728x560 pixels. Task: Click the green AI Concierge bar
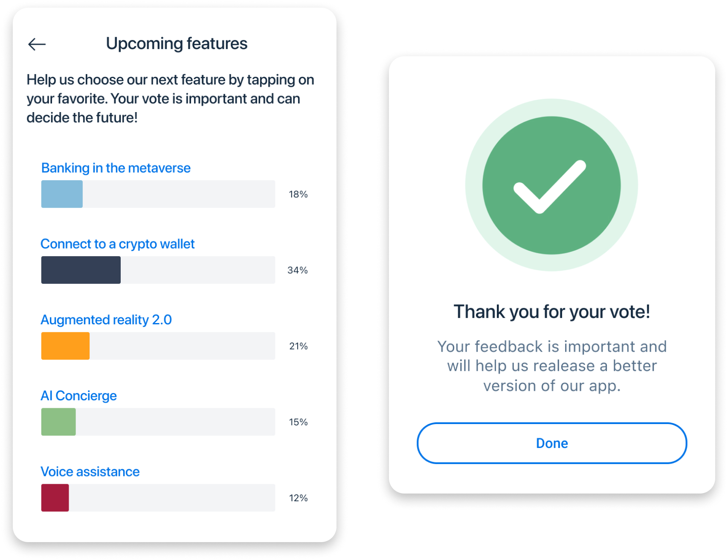click(58, 421)
